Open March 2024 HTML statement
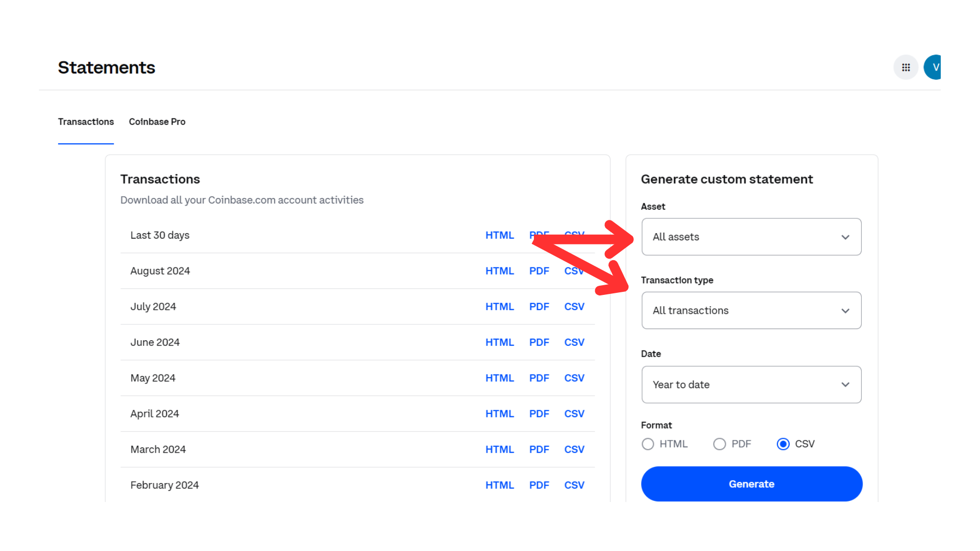This screenshot has width=980, height=551. [x=499, y=449]
